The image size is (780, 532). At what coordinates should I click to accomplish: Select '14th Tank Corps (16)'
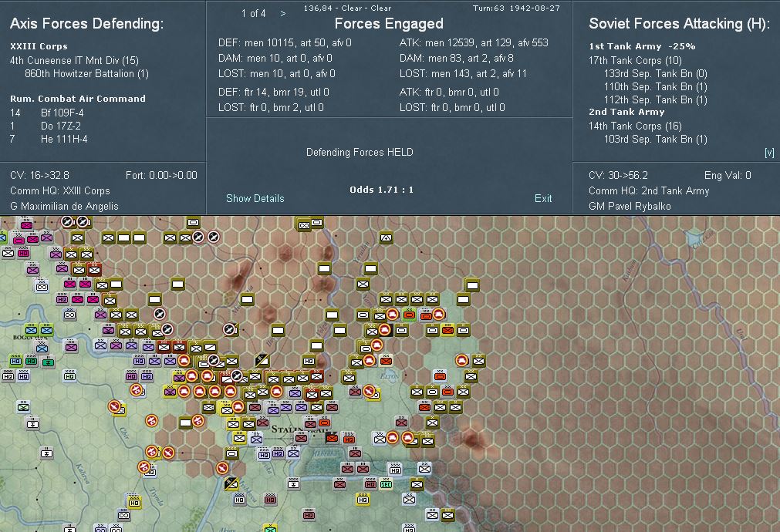(x=635, y=126)
